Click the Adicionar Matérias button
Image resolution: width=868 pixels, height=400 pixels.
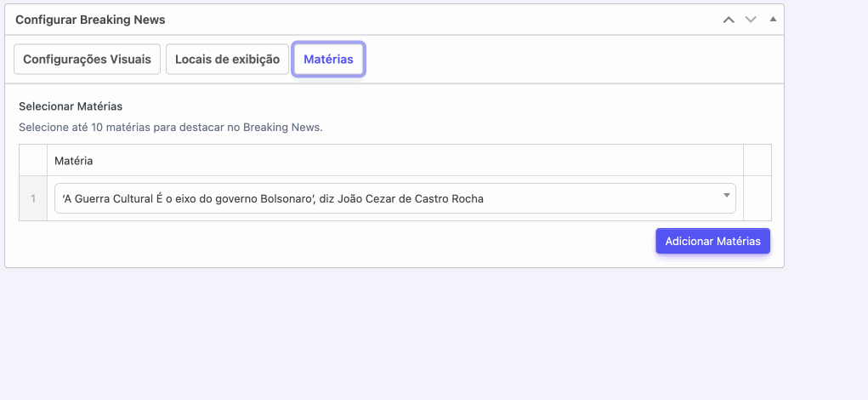point(713,242)
